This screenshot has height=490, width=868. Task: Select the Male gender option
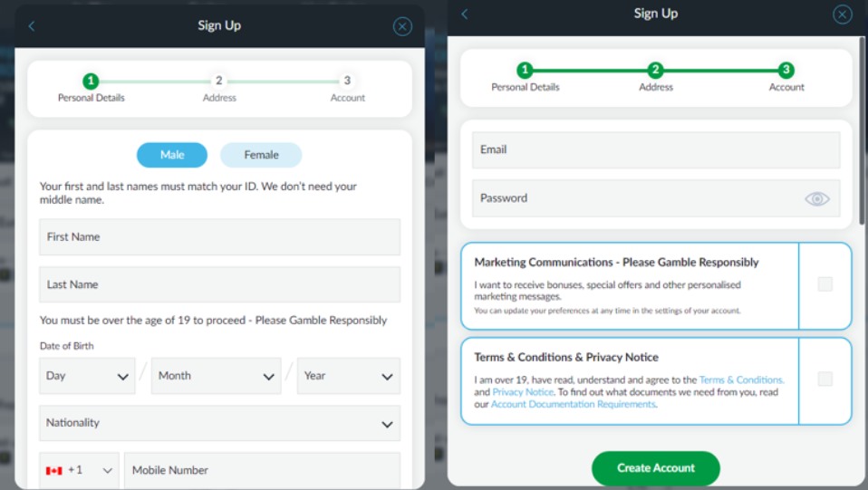pyautogui.click(x=172, y=155)
